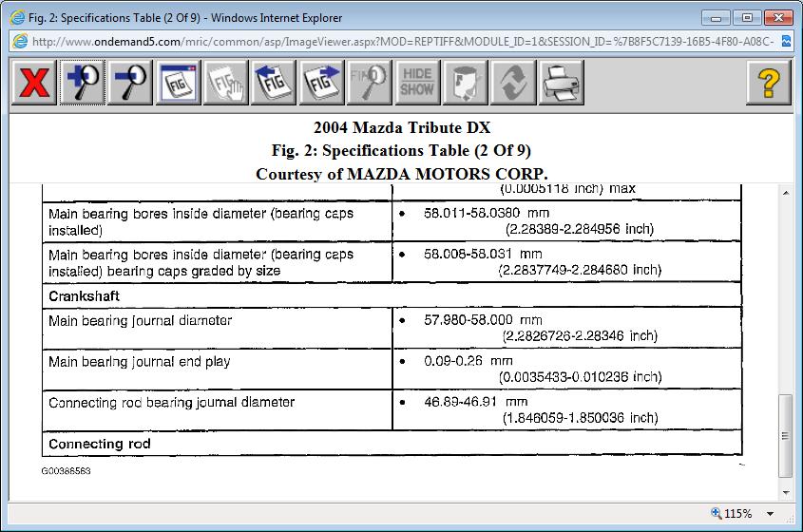The image size is (803, 532).
Task: Click the find magnifier toolbar icon
Action: (x=369, y=84)
